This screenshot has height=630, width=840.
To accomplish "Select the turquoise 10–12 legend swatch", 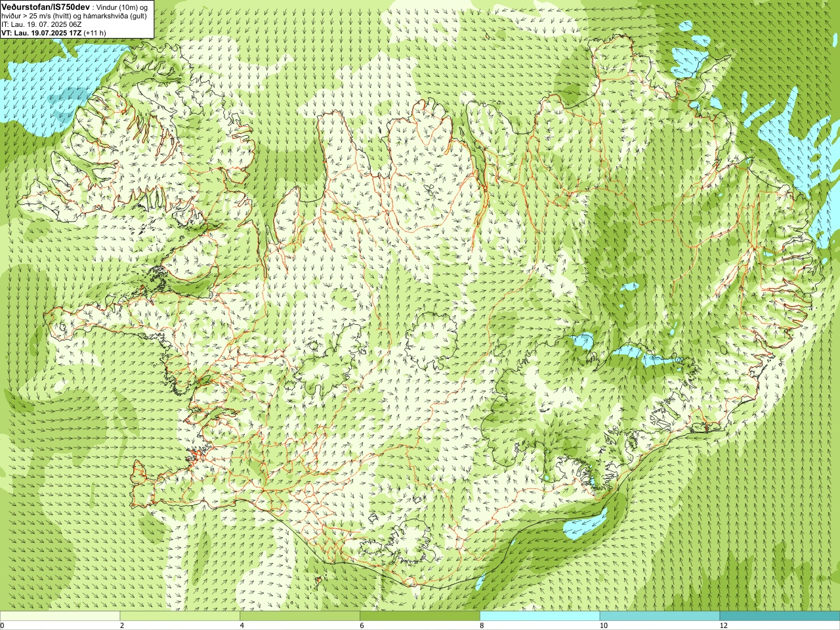I will click(660, 616).
